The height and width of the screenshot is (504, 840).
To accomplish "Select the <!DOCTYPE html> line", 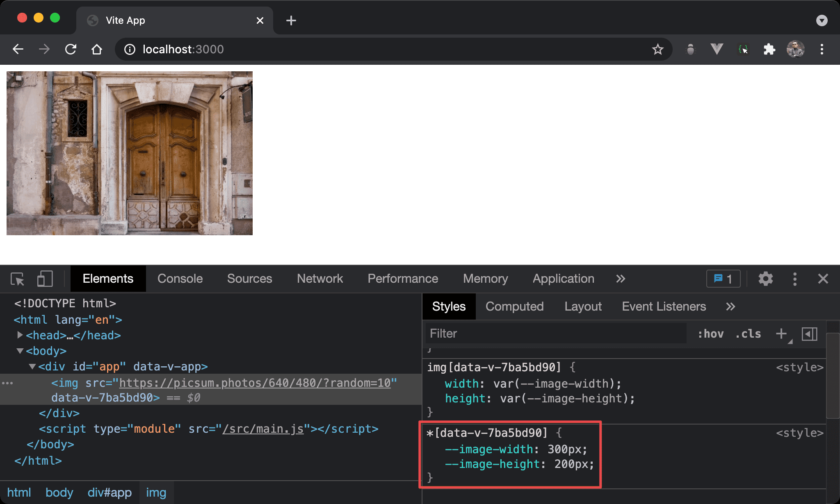I will coord(65,304).
